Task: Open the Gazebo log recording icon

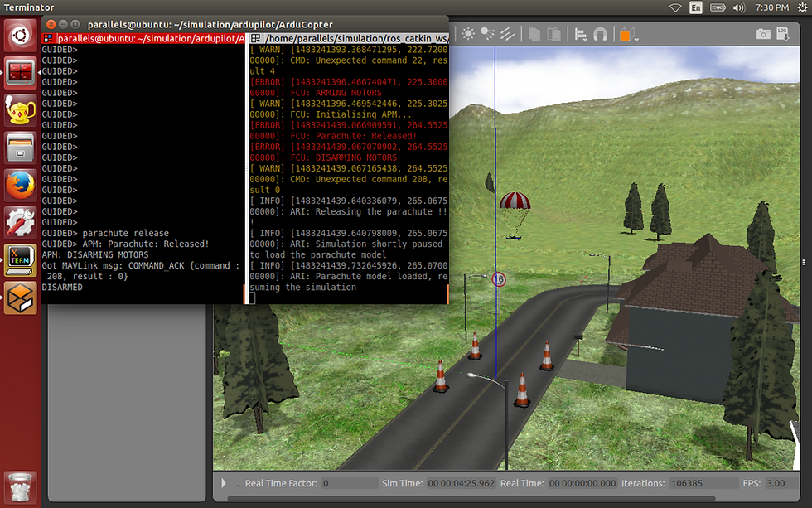Action: tap(782, 34)
